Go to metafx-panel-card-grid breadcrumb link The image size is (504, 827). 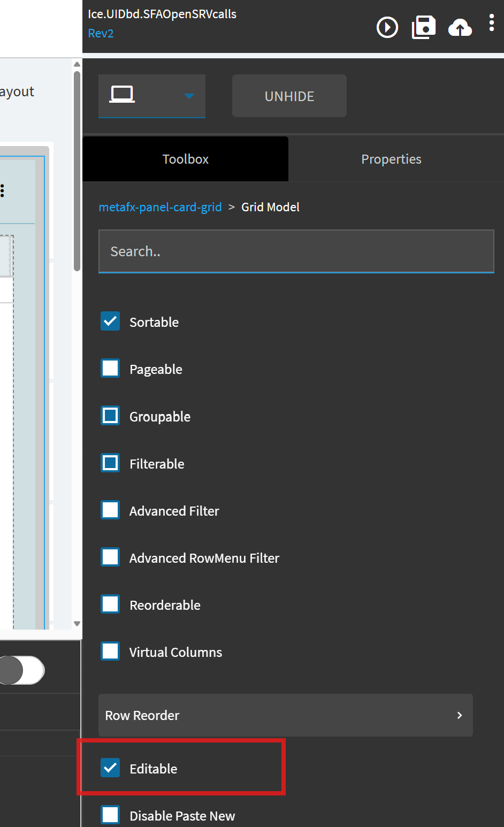pyautogui.click(x=160, y=207)
